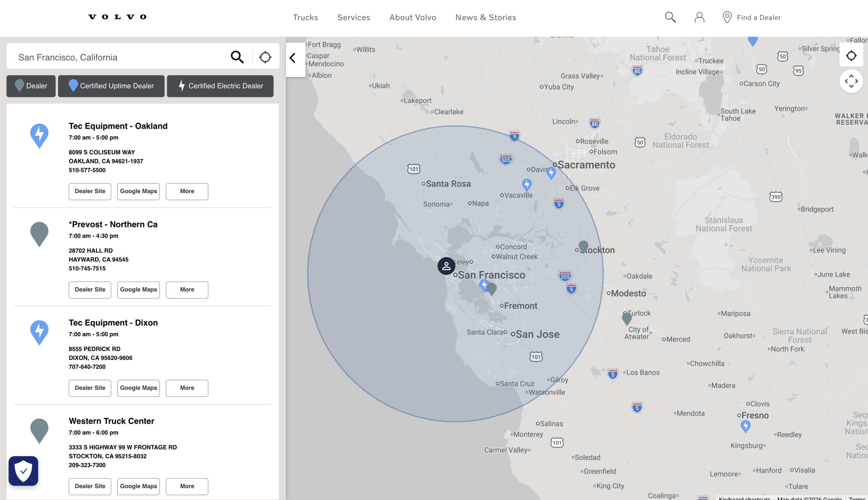Toggle the Certified Electric Dealer filter

point(220,86)
